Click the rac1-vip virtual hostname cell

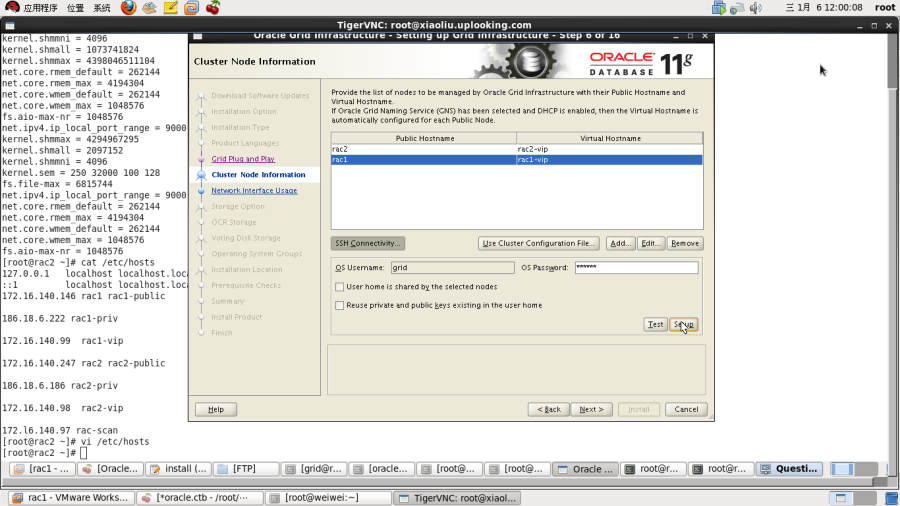(x=610, y=160)
